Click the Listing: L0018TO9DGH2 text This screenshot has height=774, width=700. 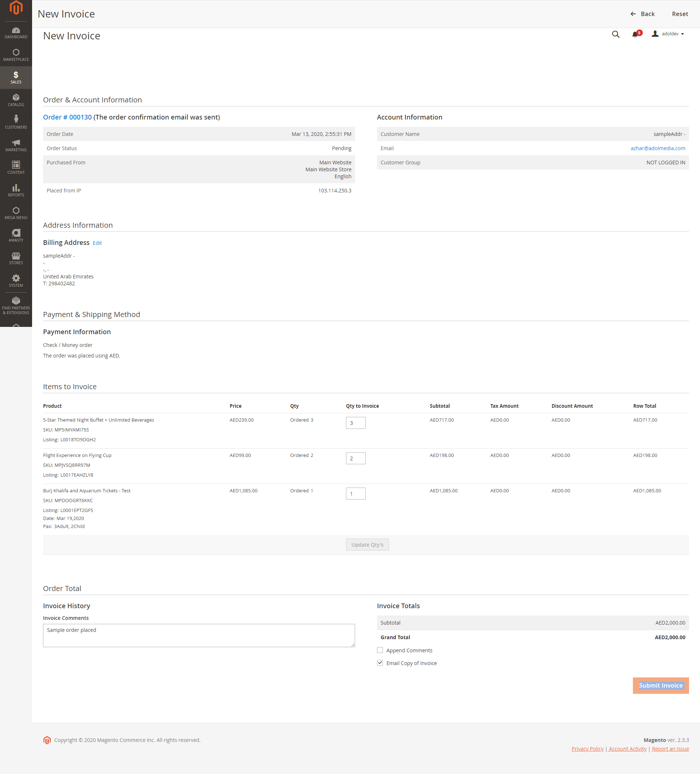(70, 440)
